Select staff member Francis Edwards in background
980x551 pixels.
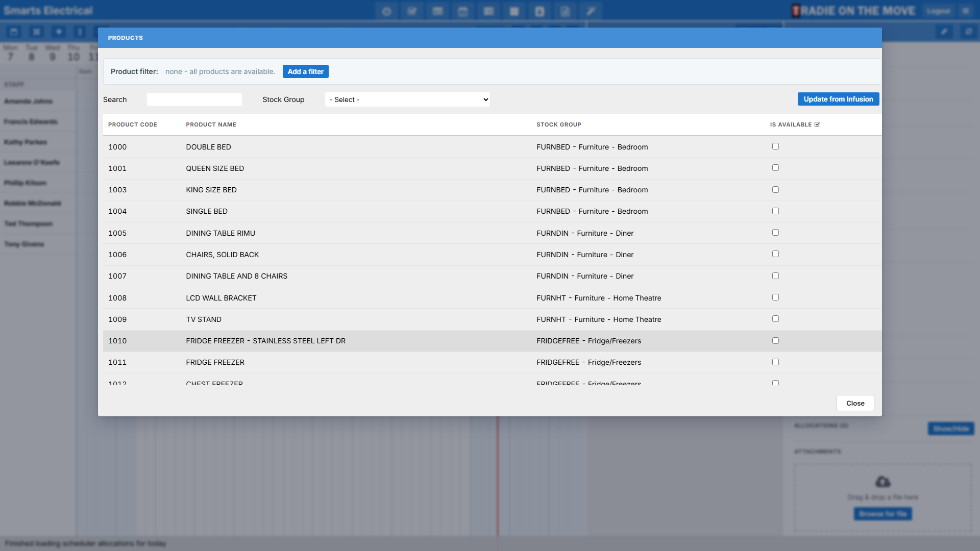(x=31, y=121)
